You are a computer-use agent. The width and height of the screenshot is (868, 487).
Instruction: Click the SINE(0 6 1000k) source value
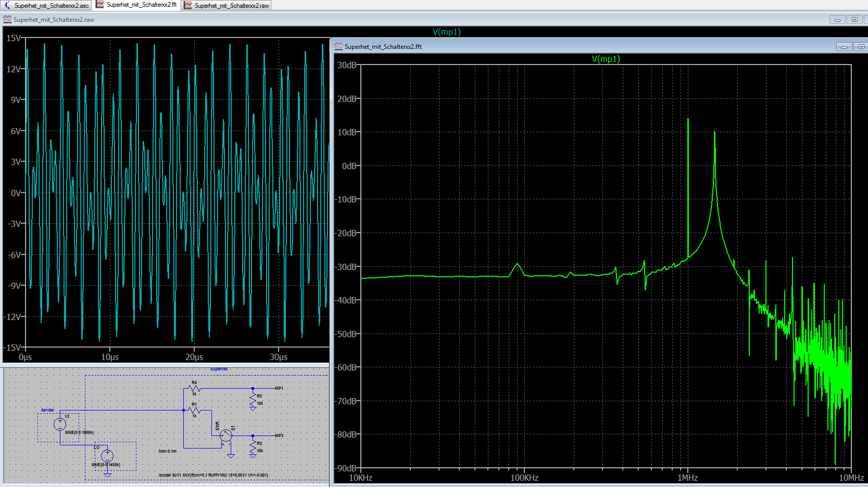pos(79,432)
